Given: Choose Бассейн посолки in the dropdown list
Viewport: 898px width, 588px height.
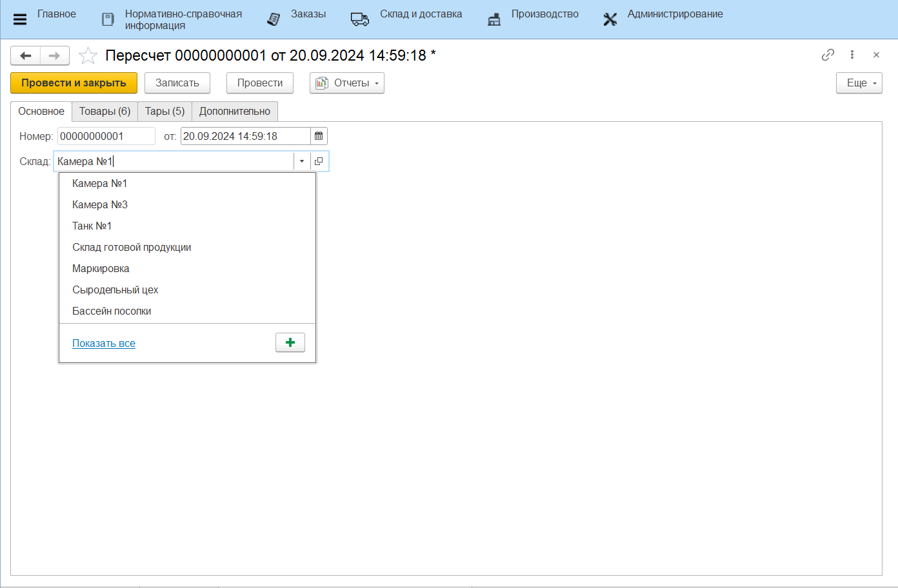Looking at the screenshot, I should click(112, 311).
